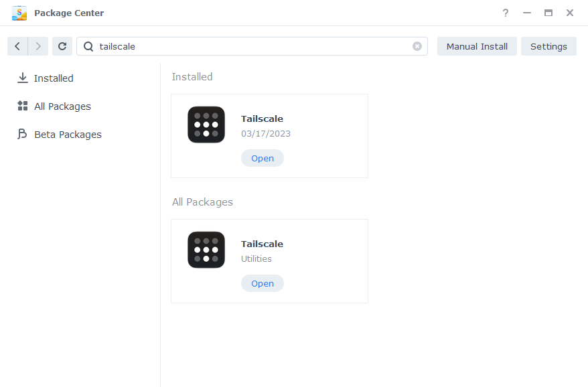Clear the tailscale search text
Screen dimensions: 588x387
pos(417,46)
